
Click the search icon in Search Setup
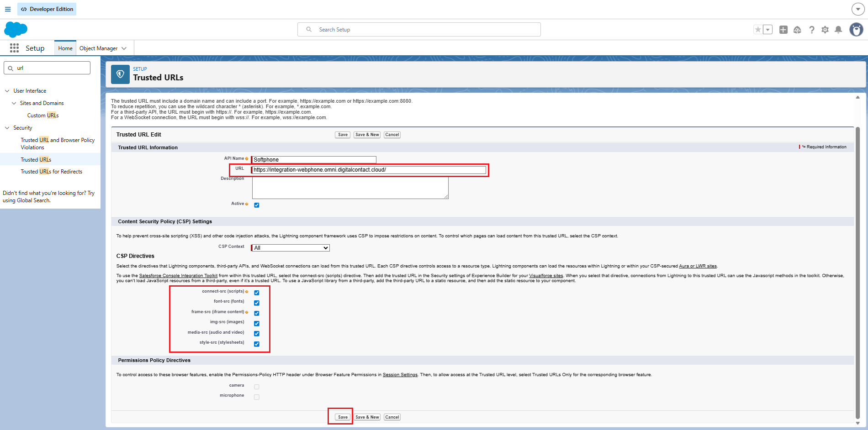(309, 30)
